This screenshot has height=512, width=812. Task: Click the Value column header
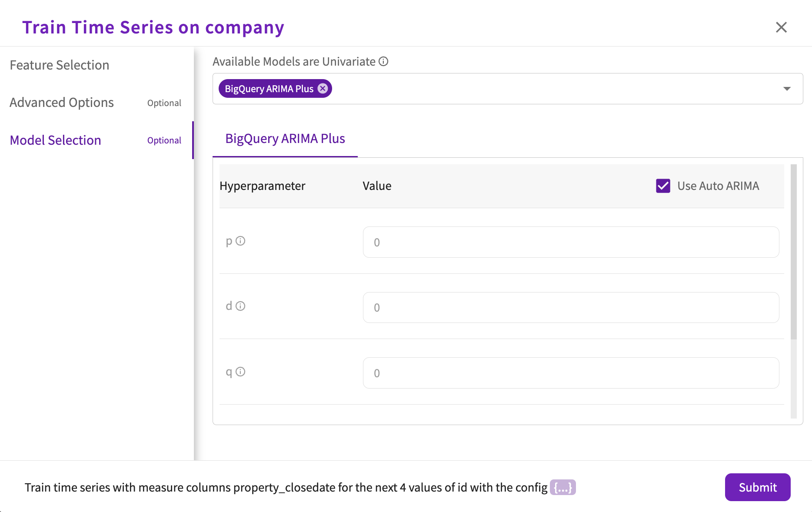pyautogui.click(x=377, y=186)
